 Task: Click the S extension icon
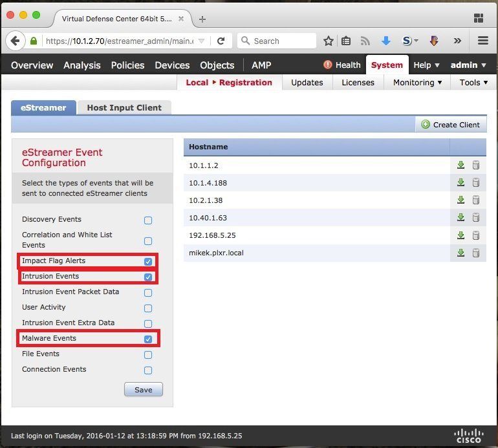pyautogui.click(x=407, y=41)
